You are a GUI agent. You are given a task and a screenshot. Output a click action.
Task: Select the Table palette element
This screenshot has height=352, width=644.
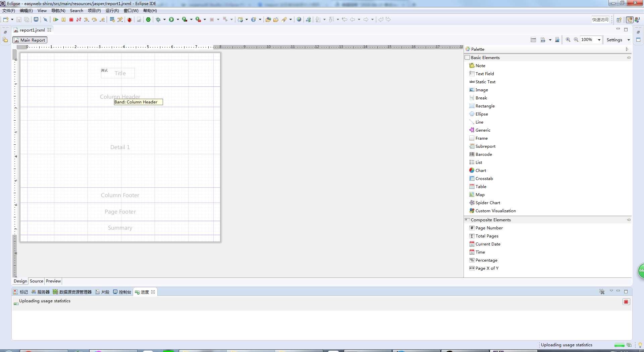click(478, 186)
